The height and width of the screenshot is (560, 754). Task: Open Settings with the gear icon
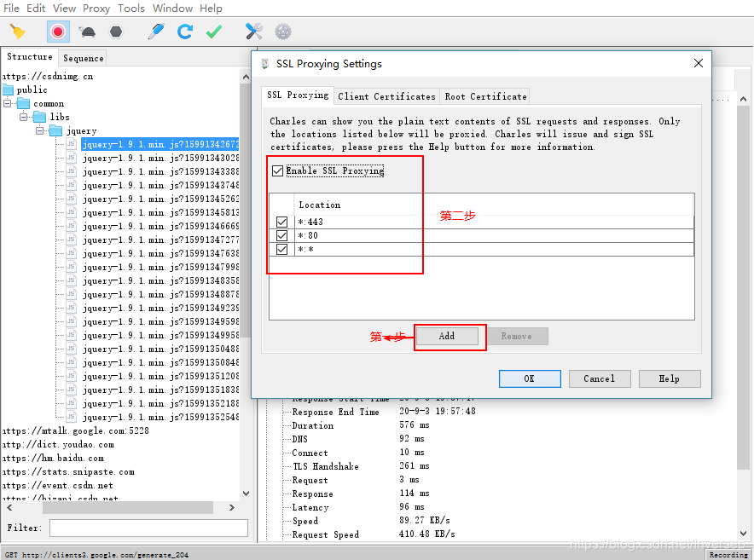(283, 32)
